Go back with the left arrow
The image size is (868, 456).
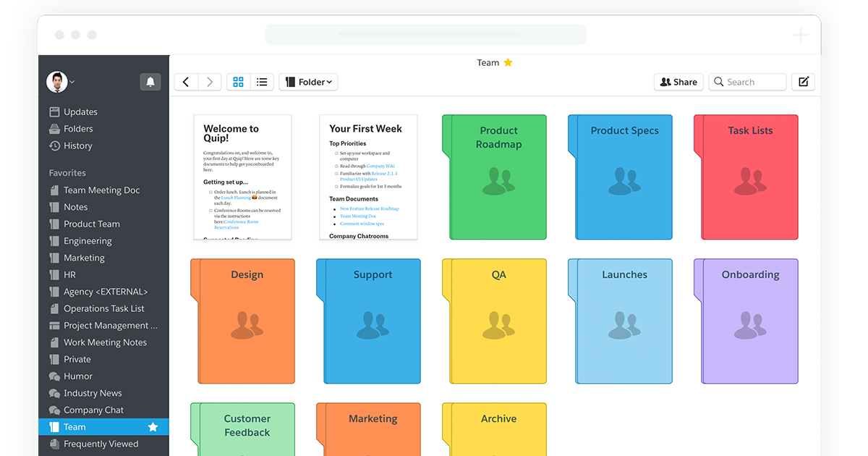pyautogui.click(x=186, y=82)
